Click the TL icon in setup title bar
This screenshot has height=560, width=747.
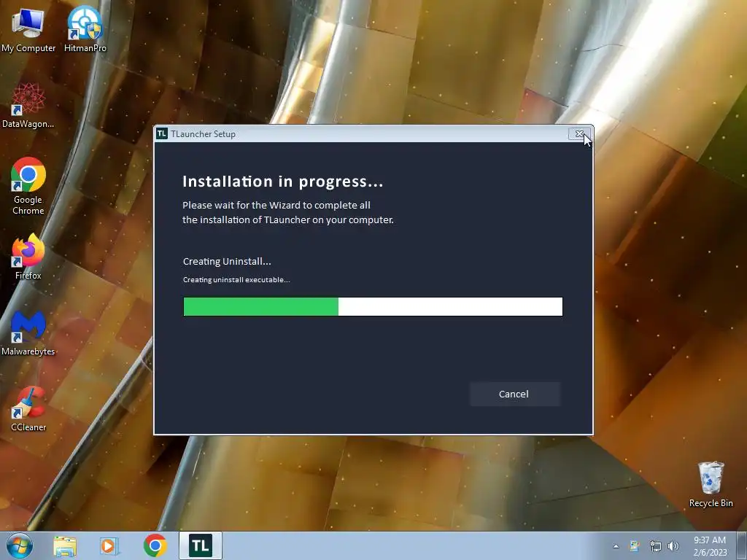pos(162,134)
